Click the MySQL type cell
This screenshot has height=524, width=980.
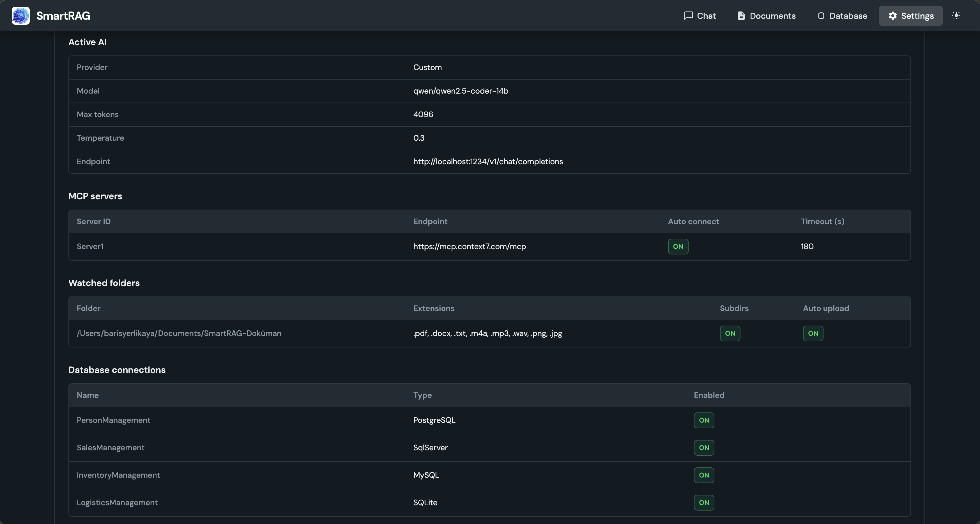[x=426, y=475]
